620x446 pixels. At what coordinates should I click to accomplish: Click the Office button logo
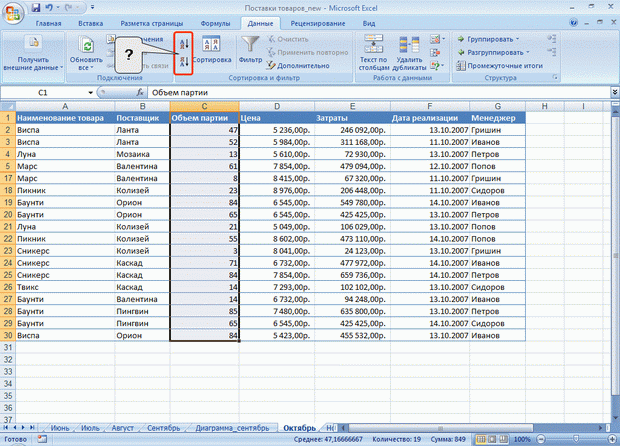(x=13, y=13)
